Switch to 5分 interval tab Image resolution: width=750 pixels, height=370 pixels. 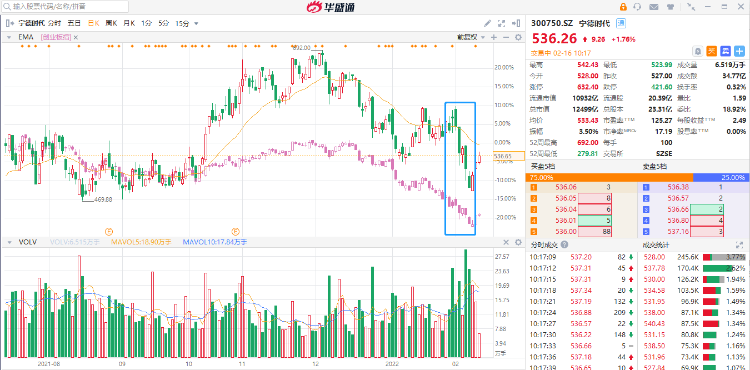[164, 23]
